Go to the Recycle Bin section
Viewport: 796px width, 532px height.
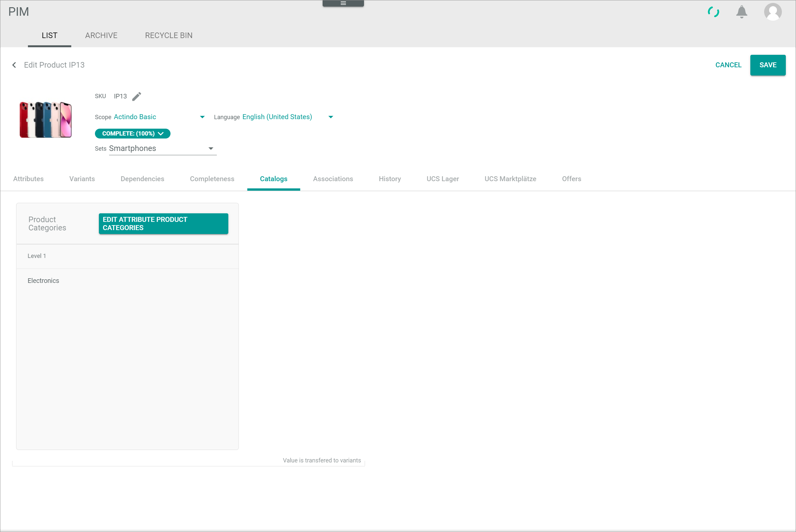169,36
